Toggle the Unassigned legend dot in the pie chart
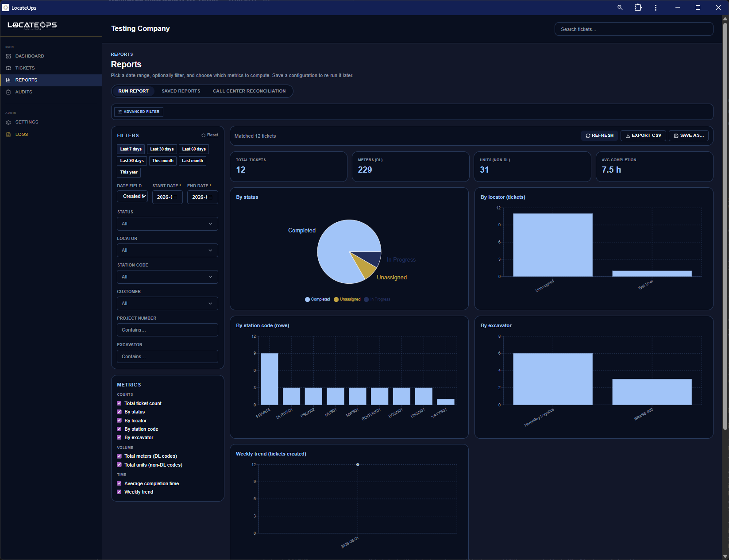 coord(336,300)
